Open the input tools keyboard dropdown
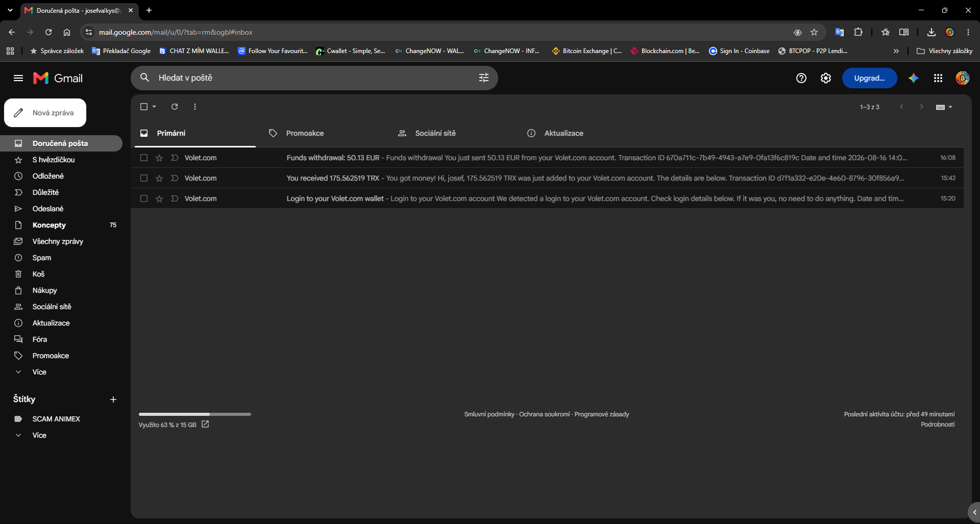The image size is (980, 524). (x=944, y=107)
